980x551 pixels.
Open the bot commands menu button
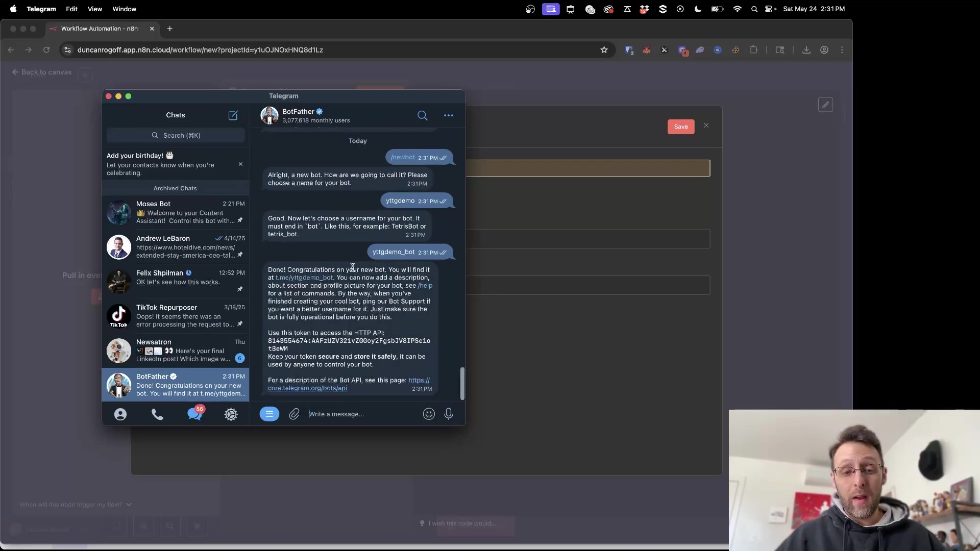[269, 414]
